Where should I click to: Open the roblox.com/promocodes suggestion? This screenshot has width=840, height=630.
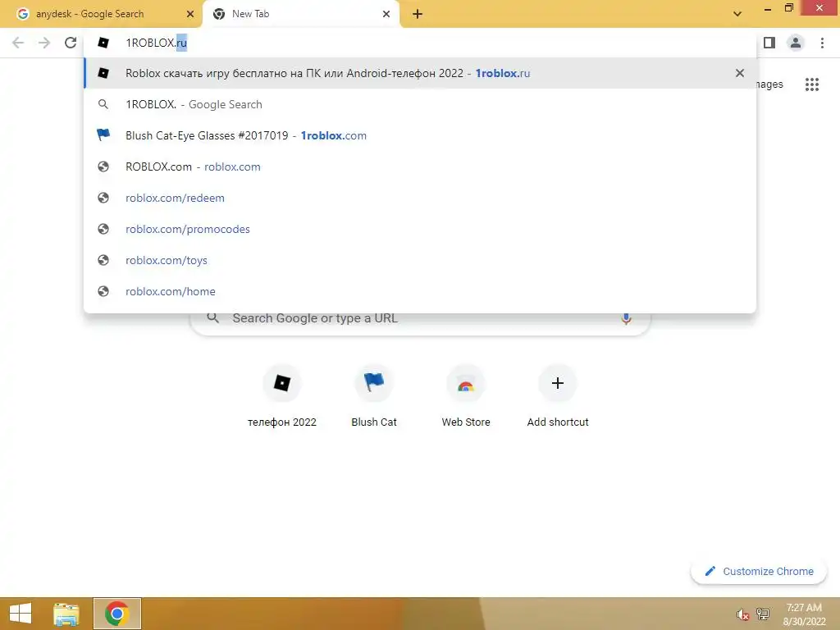point(421,229)
